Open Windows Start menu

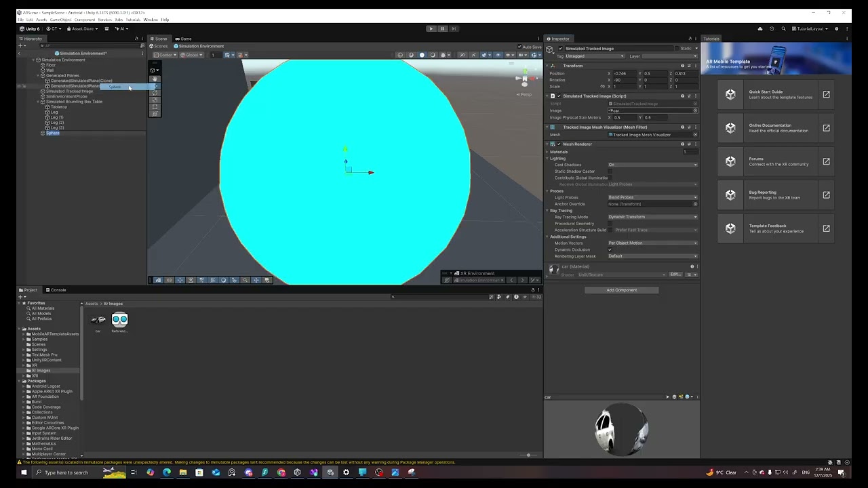point(24,472)
